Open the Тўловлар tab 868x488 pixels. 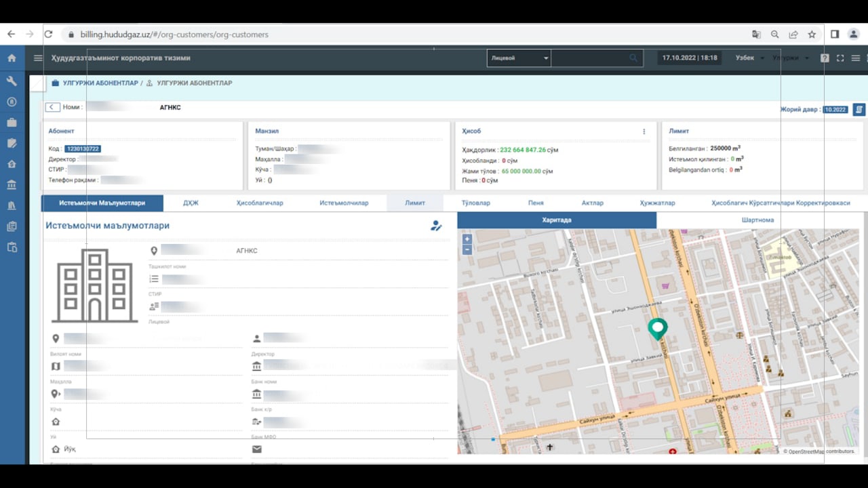click(475, 203)
